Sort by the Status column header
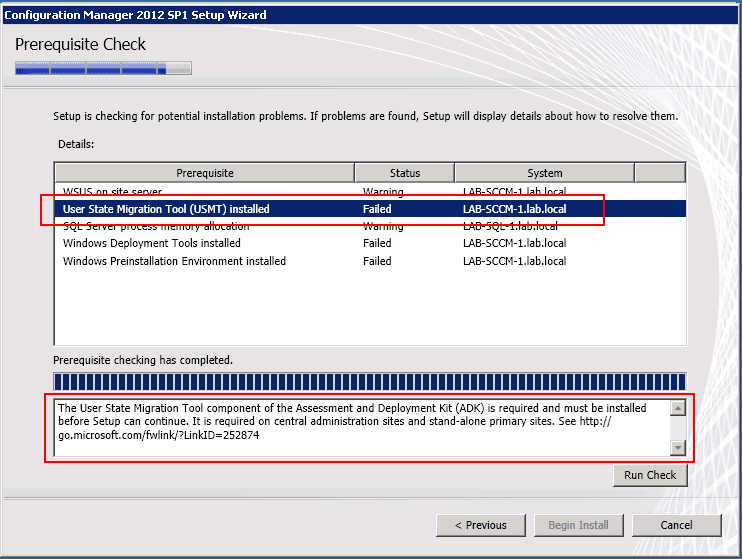 click(405, 173)
